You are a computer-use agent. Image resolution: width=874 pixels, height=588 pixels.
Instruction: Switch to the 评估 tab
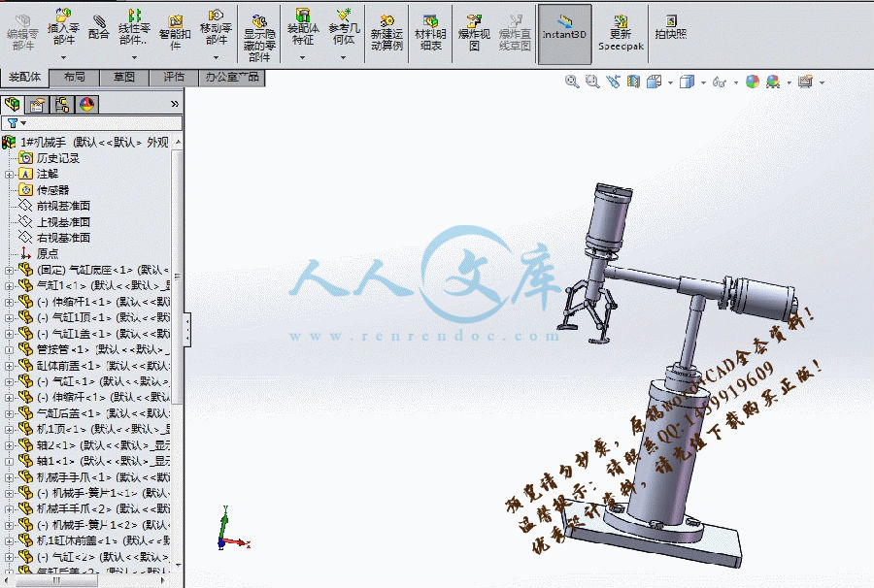(x=174, y=78)
